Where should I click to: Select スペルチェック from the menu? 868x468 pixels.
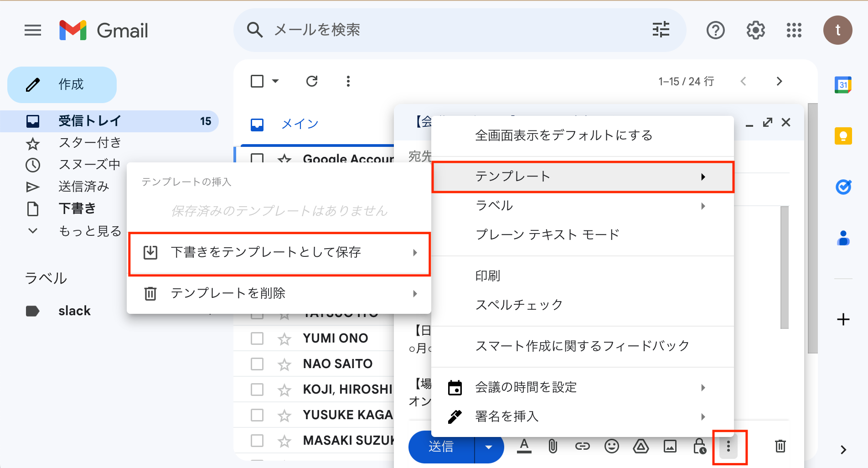tap(582, 305)
